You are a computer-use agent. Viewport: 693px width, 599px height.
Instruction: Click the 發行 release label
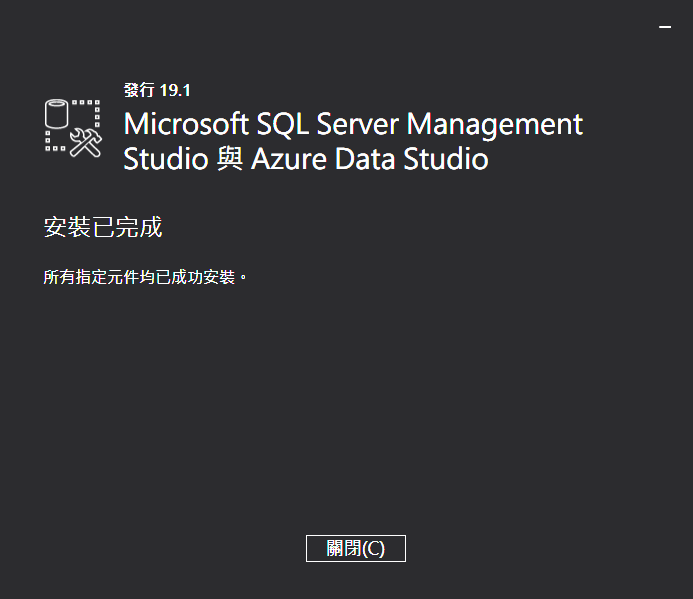point(139,90)
